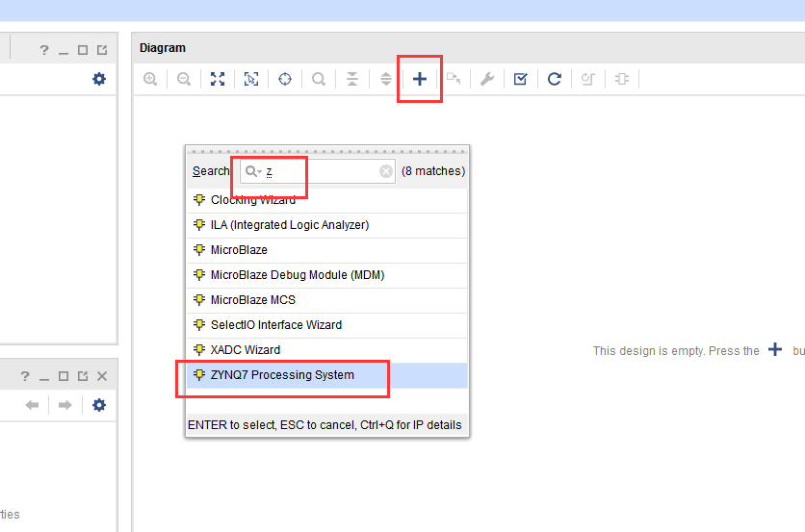
Task: Open settings gear in lower left panel
Action: click(x=99, y=405)
